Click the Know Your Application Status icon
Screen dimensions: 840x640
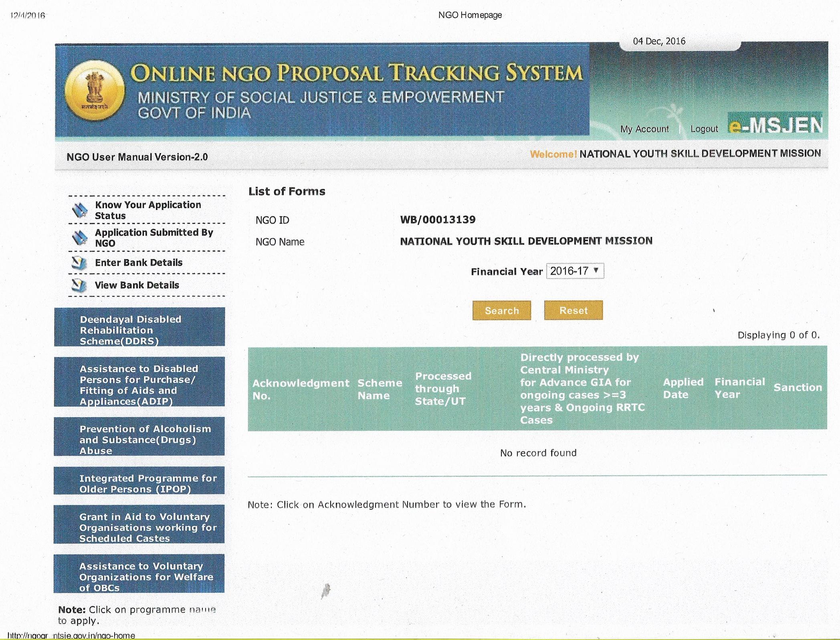[x=80, y=210]
